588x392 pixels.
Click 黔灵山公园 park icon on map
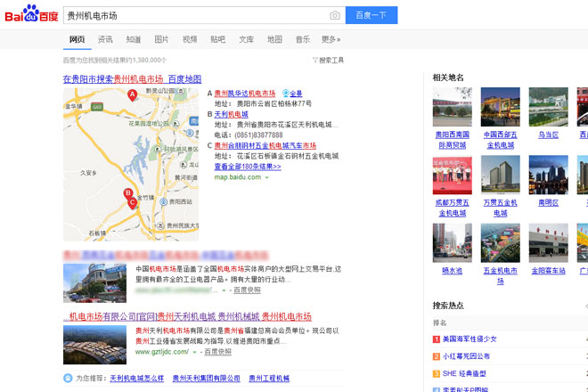tap(181, 91)
